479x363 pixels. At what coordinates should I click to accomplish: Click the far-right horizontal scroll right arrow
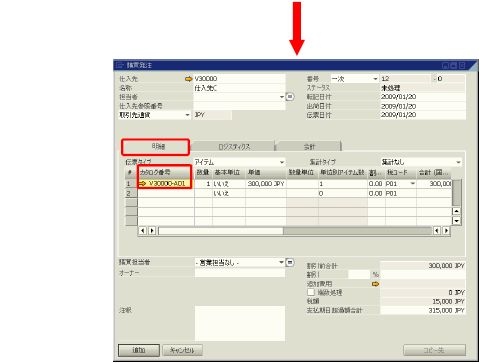point(446,230)
